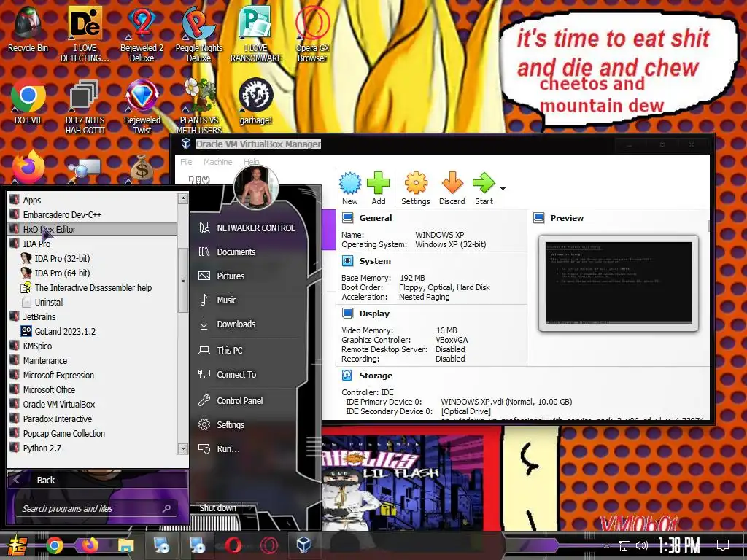
Task: Open the notification center icon
Action: 723,545
